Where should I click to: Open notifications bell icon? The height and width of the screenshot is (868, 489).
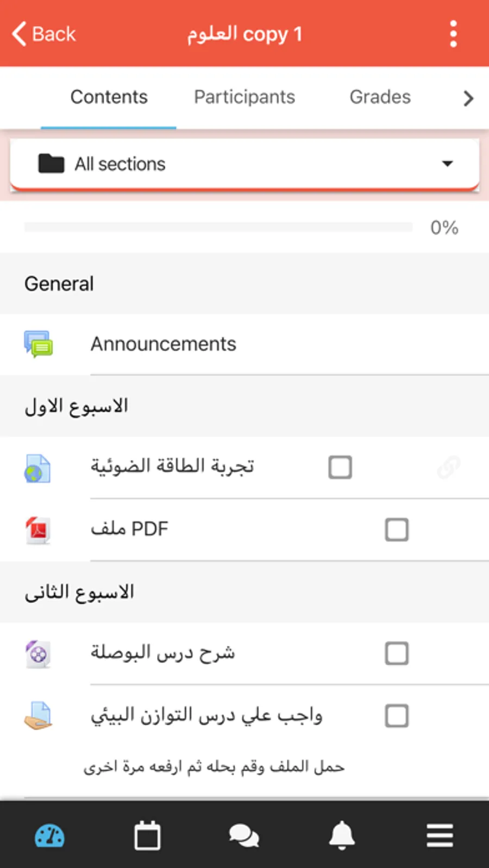click(x=342, y=835)
